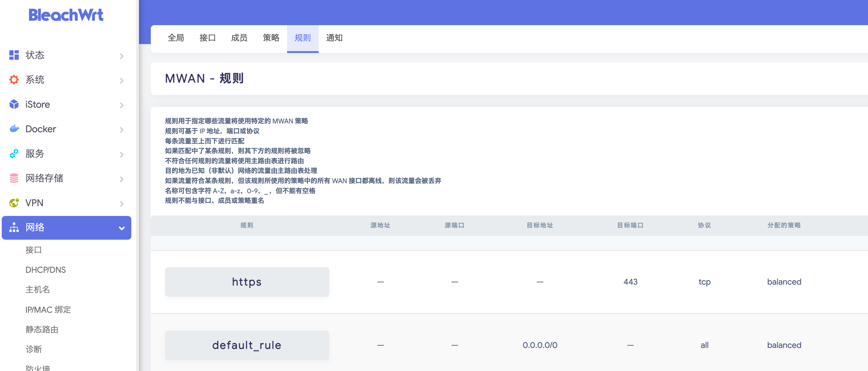Screen dimensions: 868x371
Task: Click the default_rule name box
Action: tap(247, 345)
